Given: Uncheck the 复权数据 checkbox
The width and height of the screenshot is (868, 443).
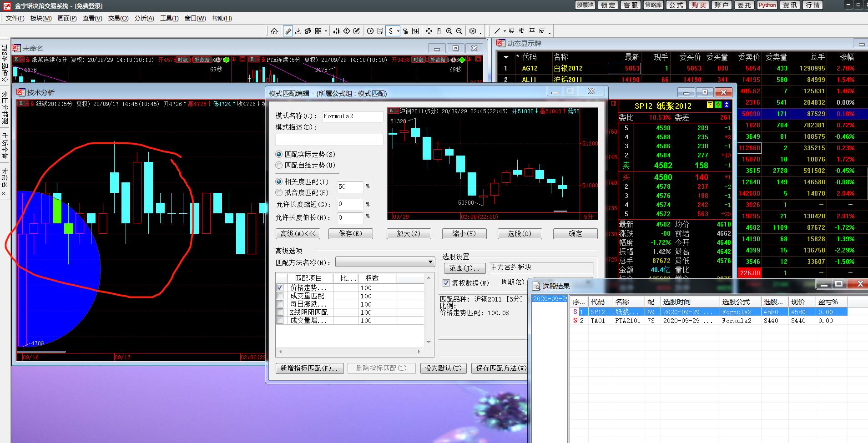Looking at the screenshot, I should point(446,283).
